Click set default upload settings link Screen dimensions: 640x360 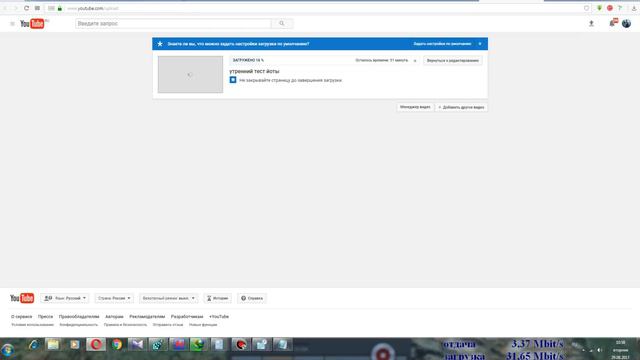click(442, 44)
